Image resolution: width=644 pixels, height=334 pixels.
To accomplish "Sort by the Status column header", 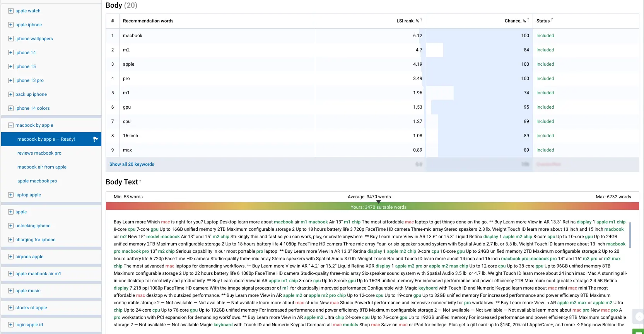I will pyautogui.click(x=543, y=21).
